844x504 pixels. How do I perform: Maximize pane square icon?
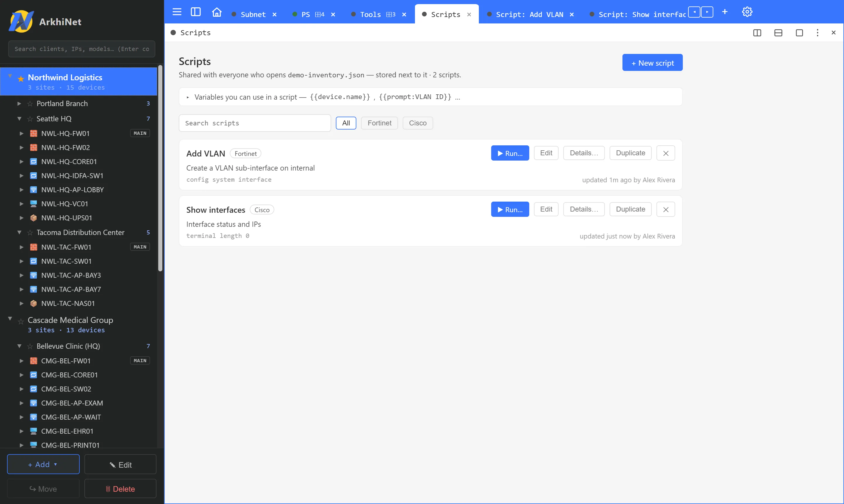799,33
